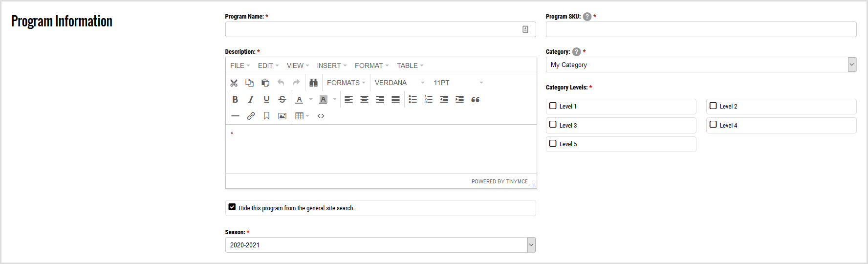Insert an image into the description

tap(282, 116)
